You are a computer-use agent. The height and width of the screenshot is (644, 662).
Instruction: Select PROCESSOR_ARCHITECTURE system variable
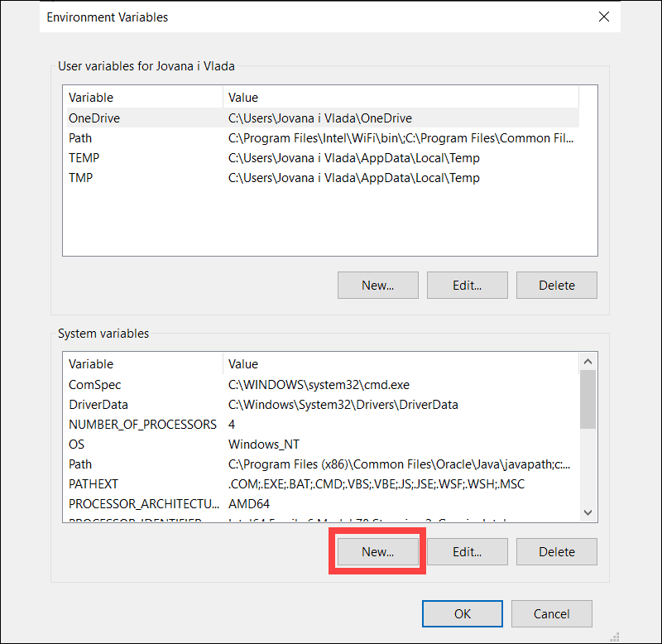coord(323,504)
